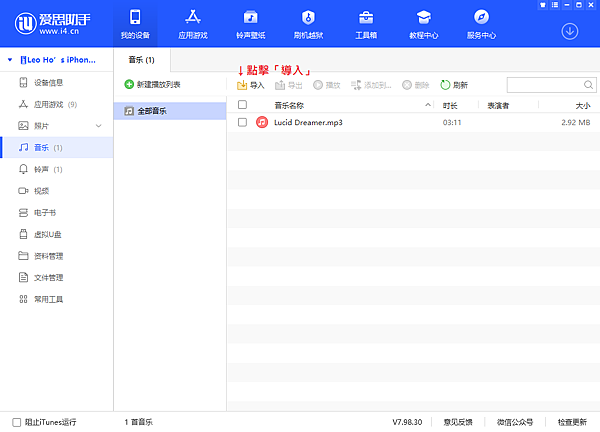
Task: Click the 导出 export button
Action: 289,85
